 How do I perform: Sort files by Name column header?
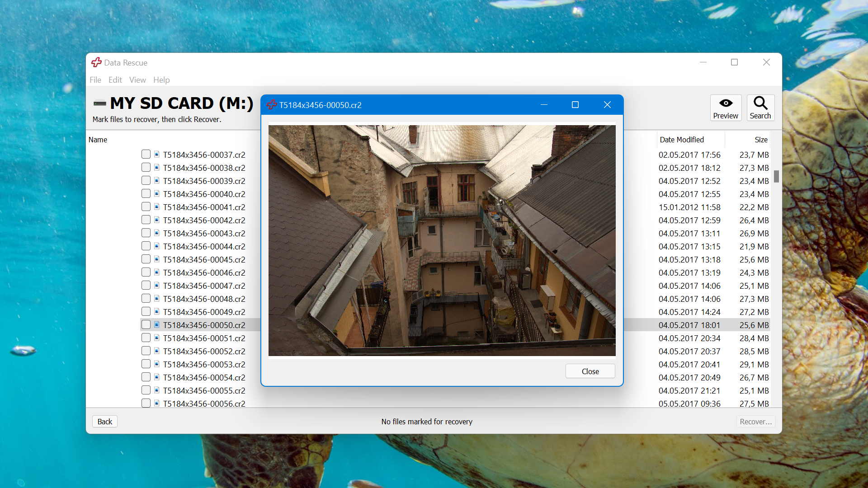coord(98,140)
